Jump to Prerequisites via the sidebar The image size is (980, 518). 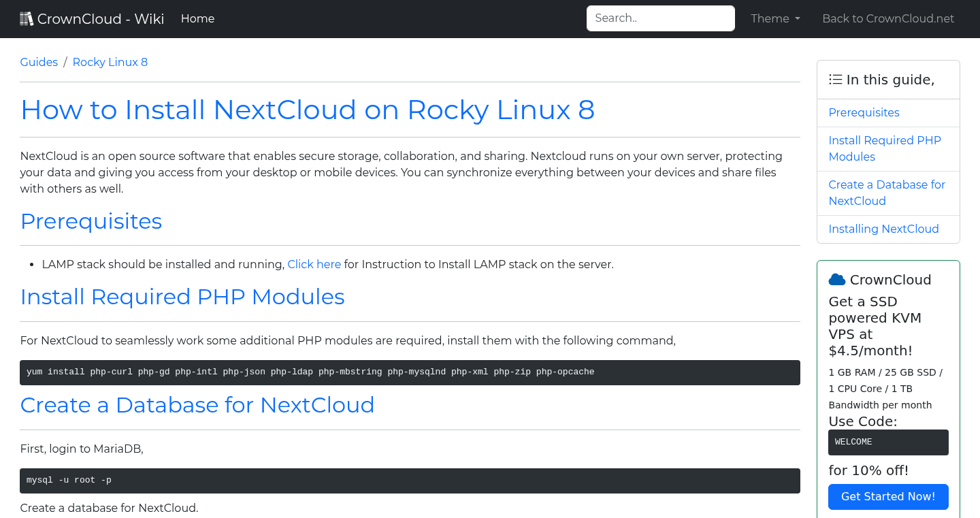tap(864, 112)
